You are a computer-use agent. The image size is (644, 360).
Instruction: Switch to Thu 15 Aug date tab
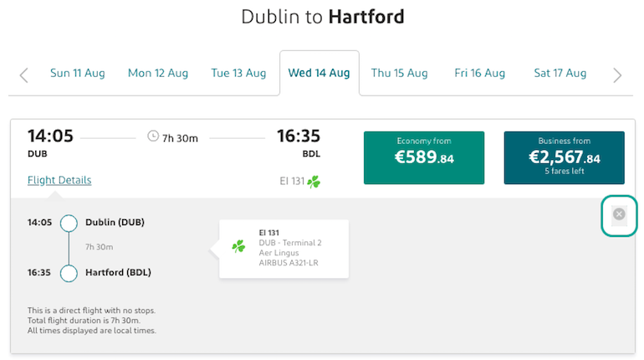coord(400,73)
